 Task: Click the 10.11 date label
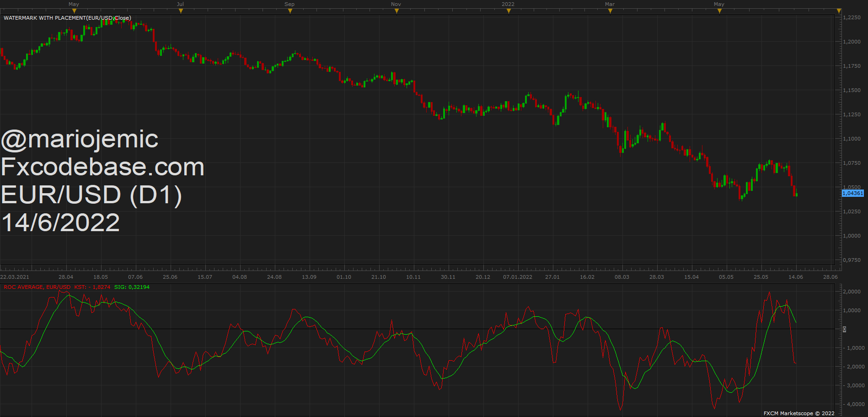coord(413,277)
